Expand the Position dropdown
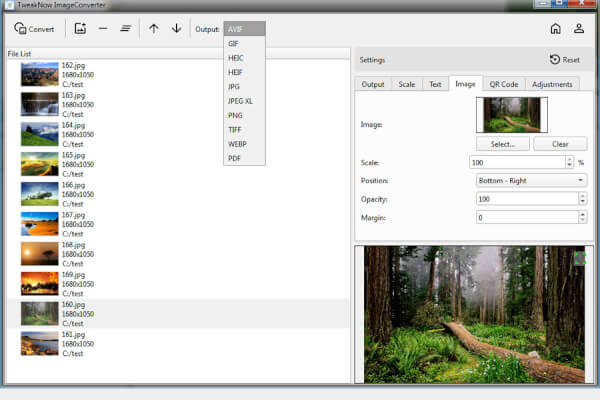600x400 pixels. pos(531,180)
